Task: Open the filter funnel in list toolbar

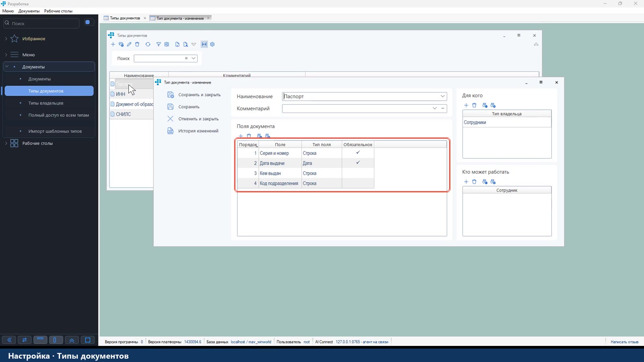Action: pyautogui.click(x=159, y=44)
